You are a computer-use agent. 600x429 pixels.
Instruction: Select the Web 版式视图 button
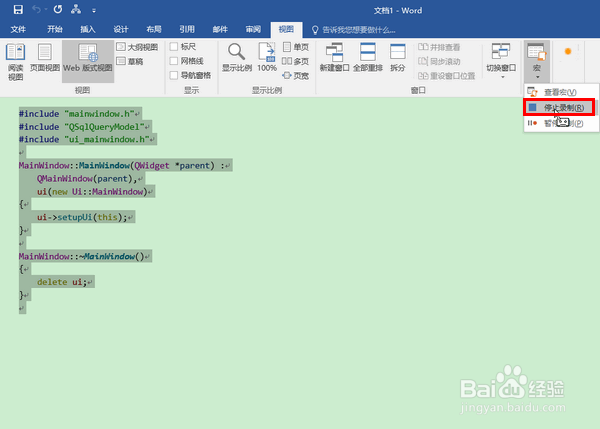click(x=88, y=61)
